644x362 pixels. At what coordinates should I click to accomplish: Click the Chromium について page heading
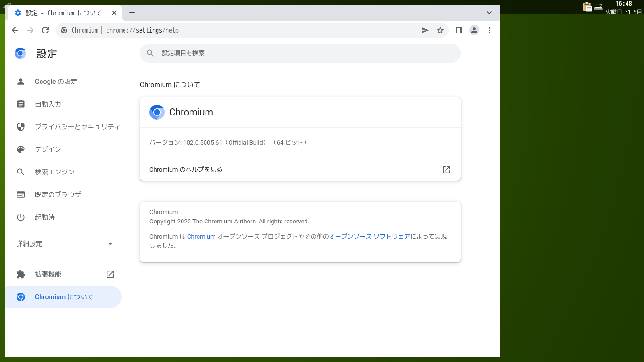point(170,85)
